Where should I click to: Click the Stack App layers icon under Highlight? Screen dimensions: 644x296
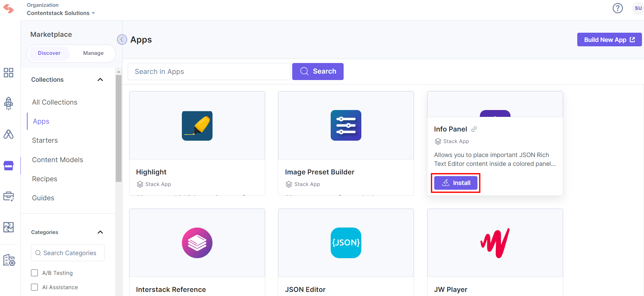140,184
